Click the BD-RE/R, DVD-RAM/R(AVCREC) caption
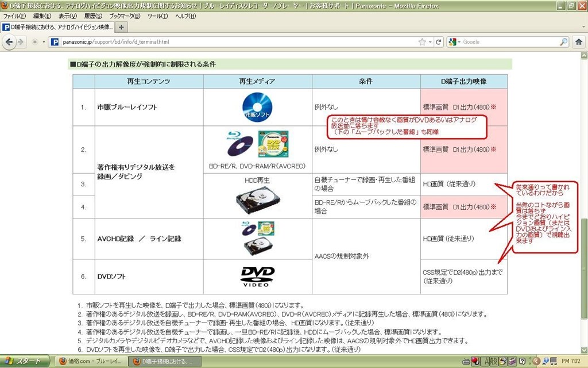 click(x=257, y=166)
